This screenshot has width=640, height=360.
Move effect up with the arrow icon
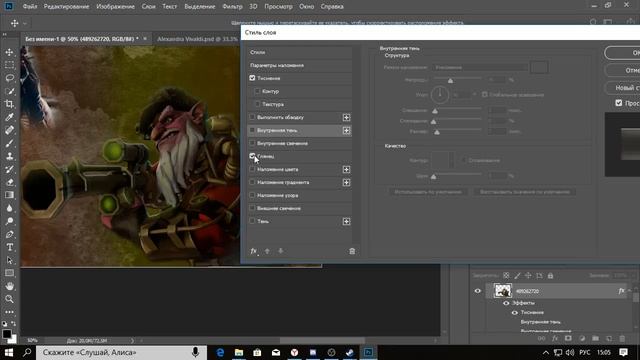click(x=267, y=251)
